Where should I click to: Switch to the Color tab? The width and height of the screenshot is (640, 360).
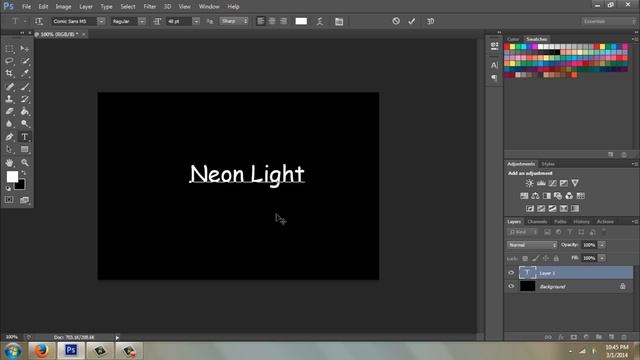click(x=513, y=39)
